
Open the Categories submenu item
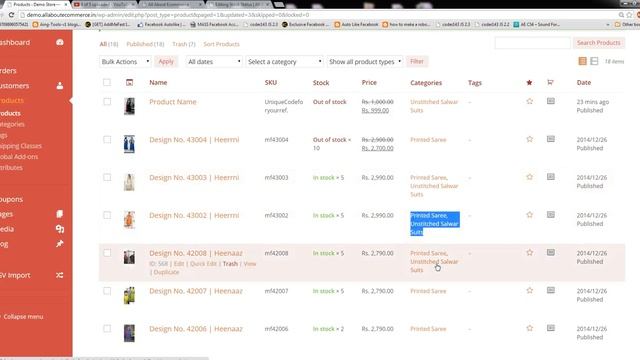pyautogui.click(x=12, y=124)
